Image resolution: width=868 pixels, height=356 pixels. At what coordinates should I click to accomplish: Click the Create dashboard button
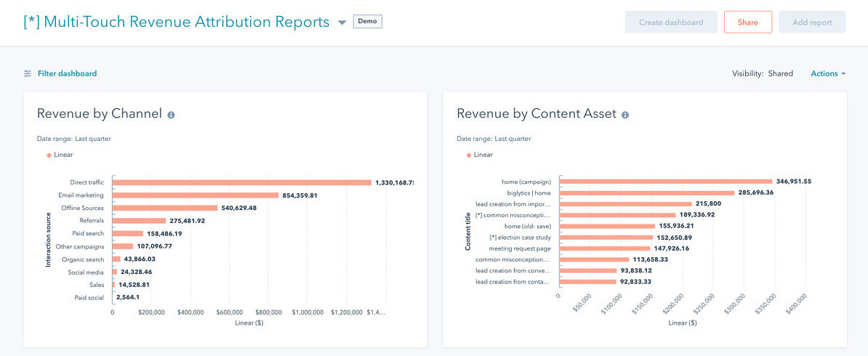pos(670,23)
